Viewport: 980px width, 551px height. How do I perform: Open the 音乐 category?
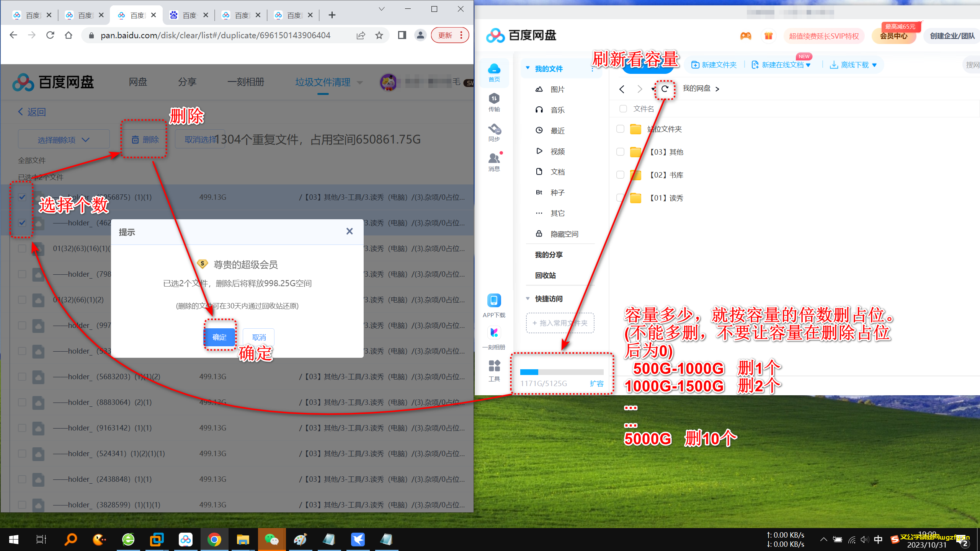[x=557, y=110]
